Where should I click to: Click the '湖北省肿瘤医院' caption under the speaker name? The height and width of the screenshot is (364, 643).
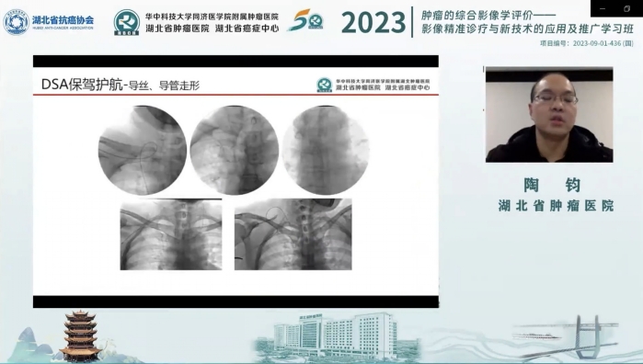click(556, 206)
